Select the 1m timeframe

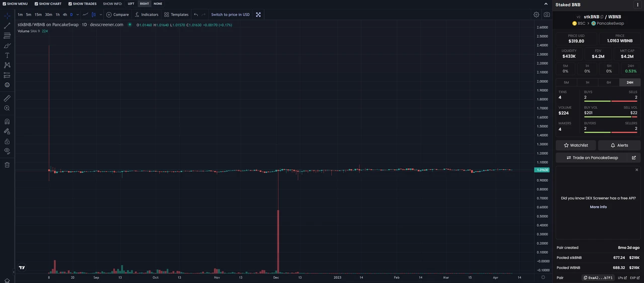click(x=20, y=15)
